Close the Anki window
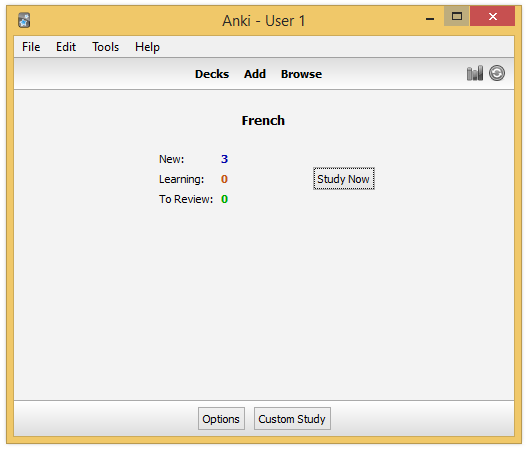This screenshot has width=530, height=451. (x=492, y=16)
